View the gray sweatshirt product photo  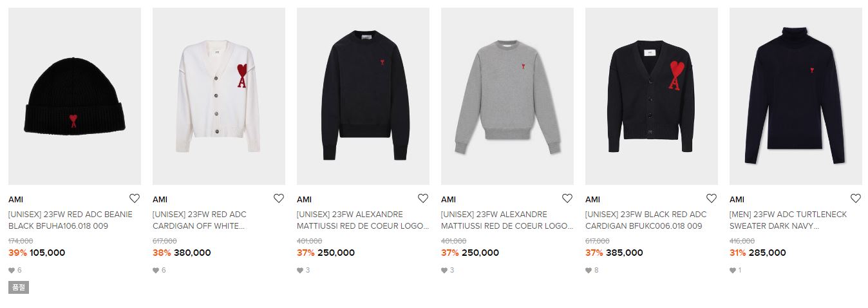click(507, 96)
